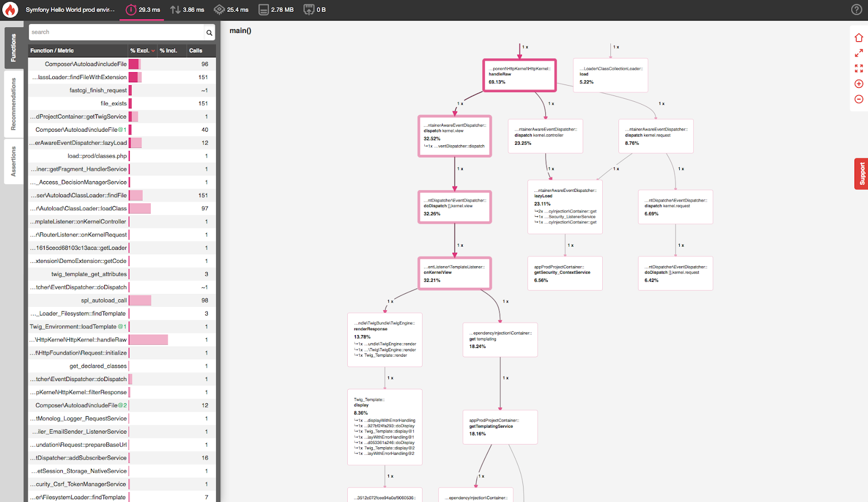This screenshot has height=502, width=868.
Task: Click the ClassCollectionLoader load 5.22% node
Action: click(x=610, y=75)
